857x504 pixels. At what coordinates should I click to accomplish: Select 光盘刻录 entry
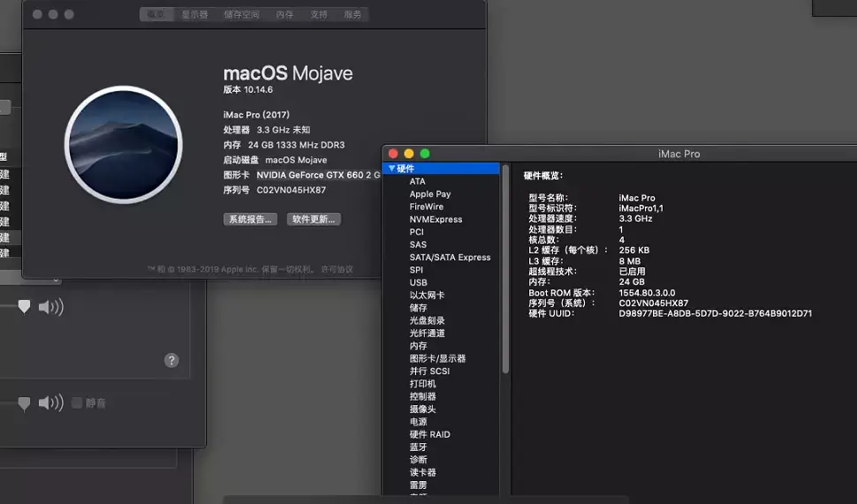tap(427, 320)
